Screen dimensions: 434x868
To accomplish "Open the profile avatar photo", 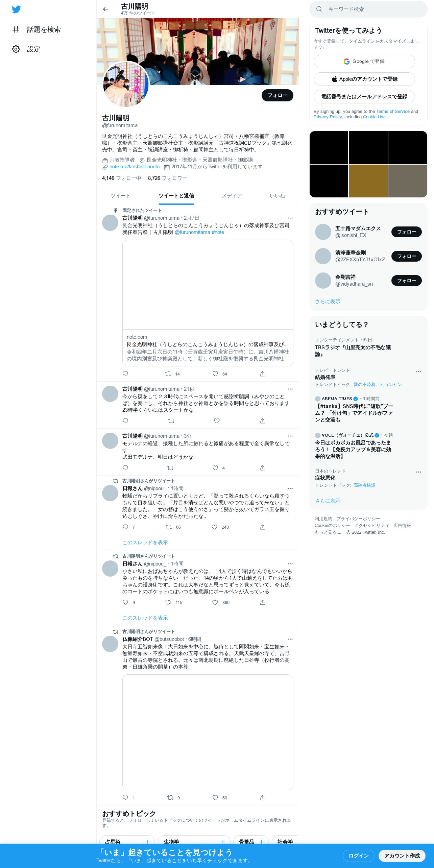I will [x=126, y=84].
